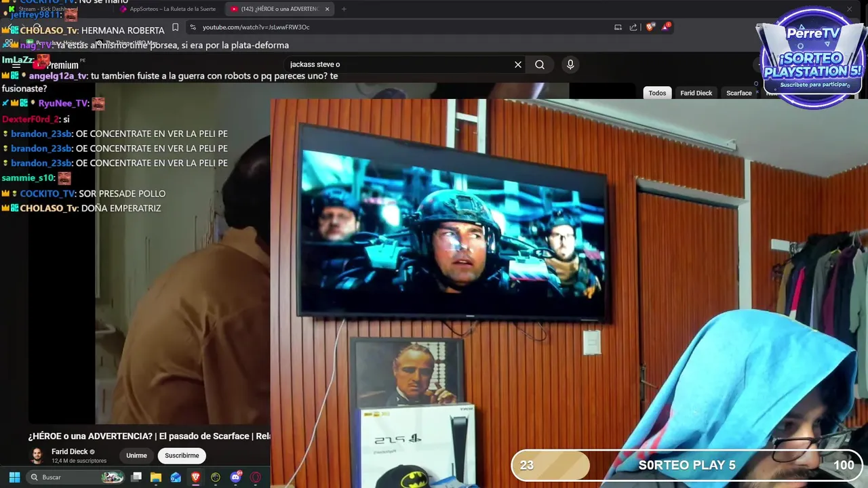Viewport: 868px width, 488px height.
Task: Click chat username sammie_s10
Action: (27, 178)
